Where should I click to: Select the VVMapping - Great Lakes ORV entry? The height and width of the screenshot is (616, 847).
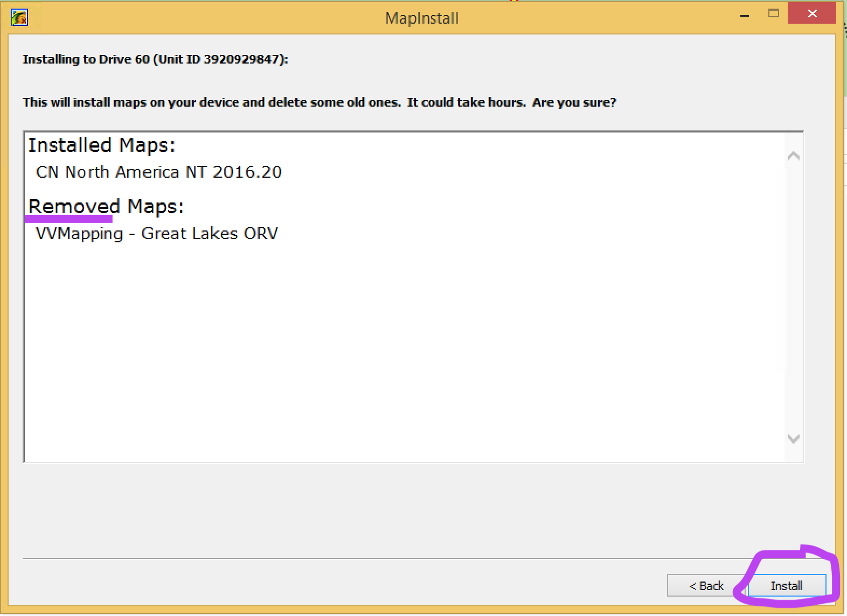click(x=157, y=234)
